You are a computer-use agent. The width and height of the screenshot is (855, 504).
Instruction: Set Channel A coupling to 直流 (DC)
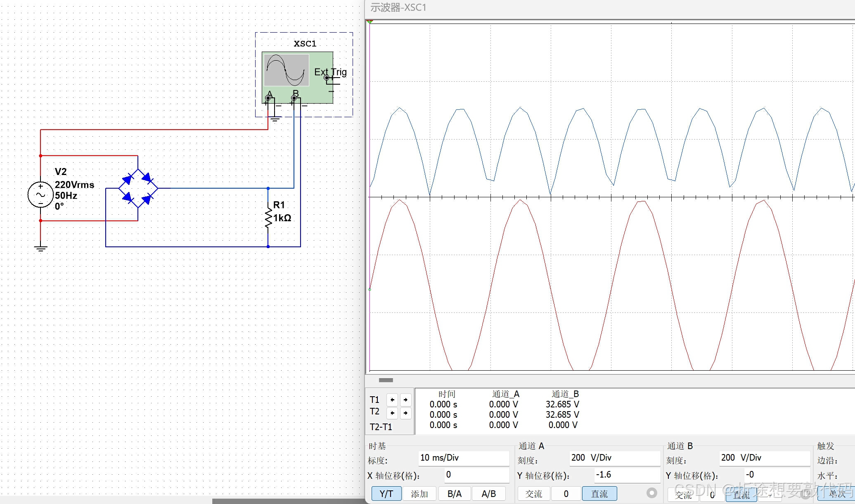pyautogui.click(x=599, y=494)
